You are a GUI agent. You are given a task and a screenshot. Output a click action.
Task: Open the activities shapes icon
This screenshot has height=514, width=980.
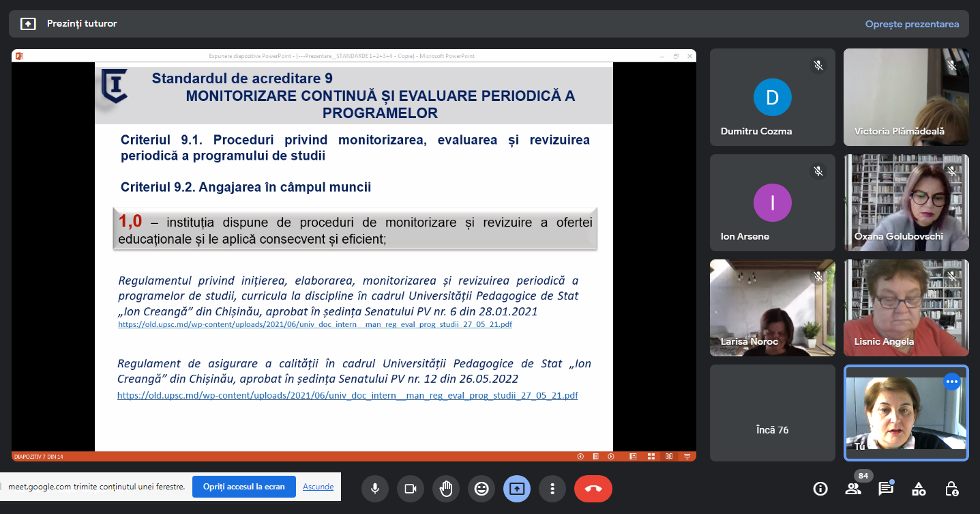(x=919, y=489)
